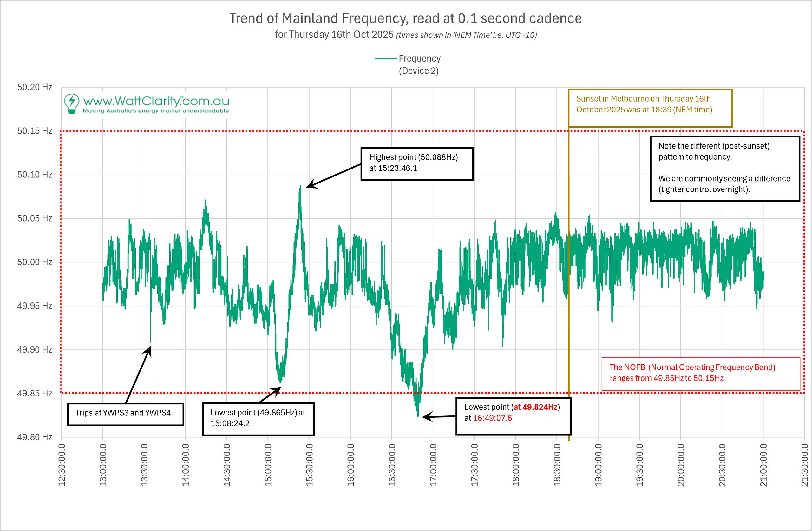
Task: Click the arrowhead pointing at the YWPS trip dip
Action: tap(148, 350)
